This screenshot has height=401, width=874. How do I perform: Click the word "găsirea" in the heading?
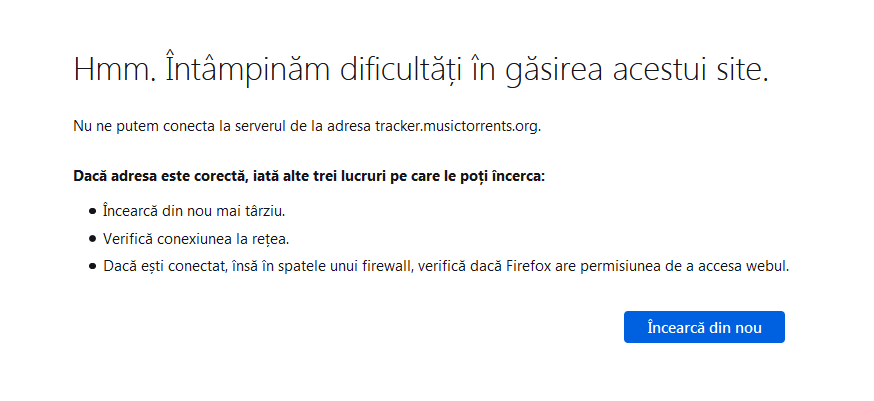pos(557,71)
